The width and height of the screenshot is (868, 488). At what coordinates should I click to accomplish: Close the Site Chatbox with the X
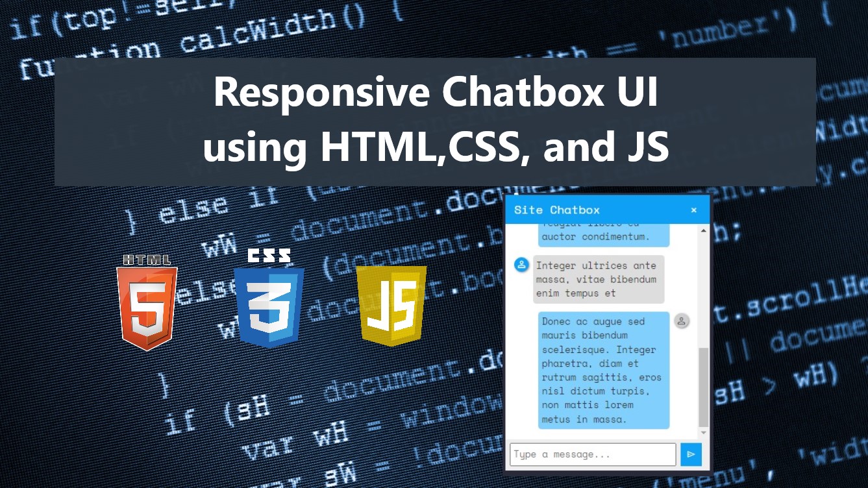pyautogui.click(x=694, y=210)
